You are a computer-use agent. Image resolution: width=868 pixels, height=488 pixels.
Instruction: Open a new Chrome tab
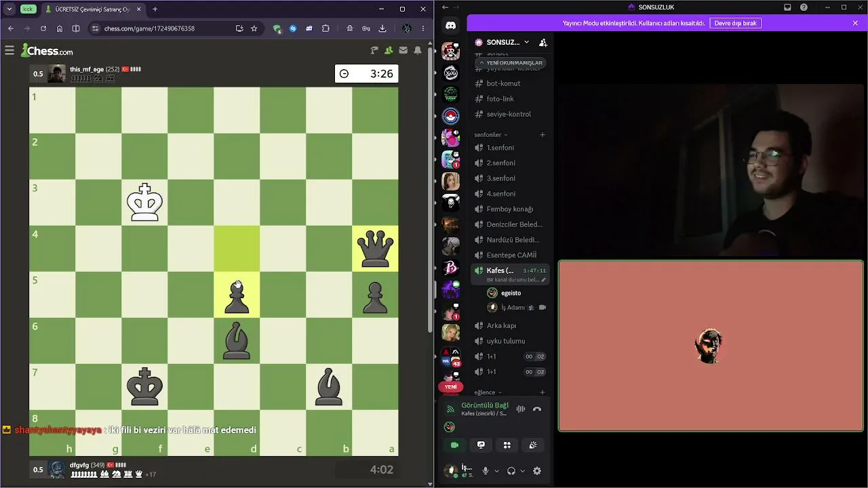tap(155, 9)
